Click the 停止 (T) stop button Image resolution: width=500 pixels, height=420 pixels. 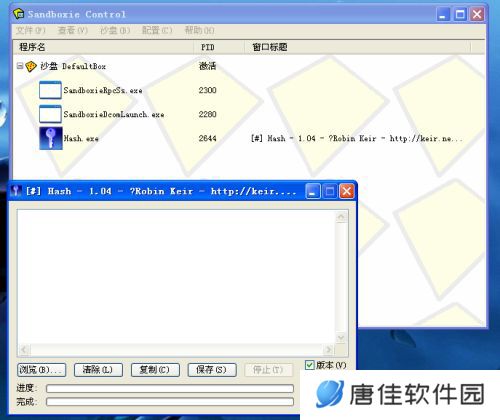coord(269,370)
